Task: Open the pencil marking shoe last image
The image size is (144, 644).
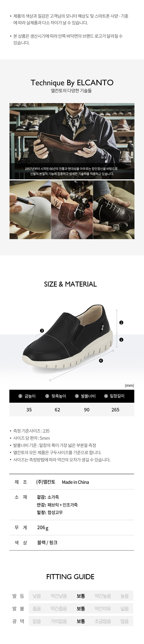Action: pos(30,210)
